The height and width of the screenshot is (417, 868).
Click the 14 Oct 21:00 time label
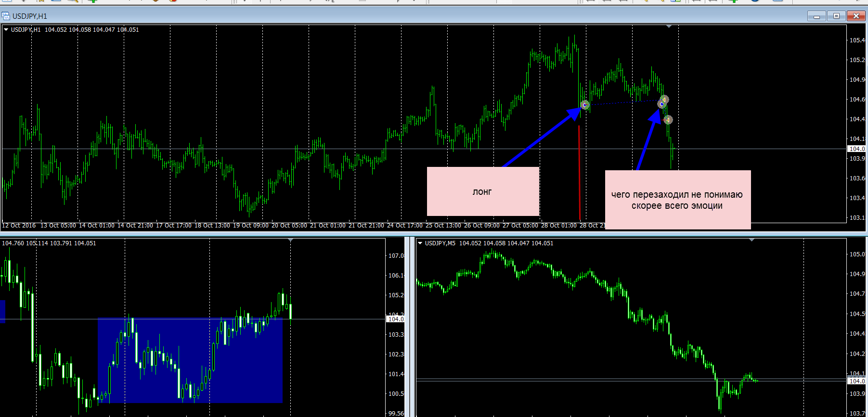pos(135,225)
